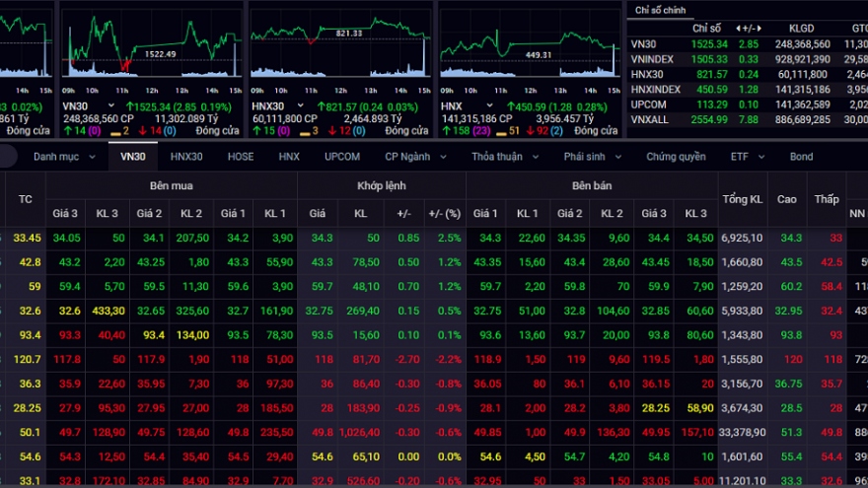Viewport: 868px width, 488px height.
Task: Expand the ETF dropdown
Action: click(x=747, y=157)
